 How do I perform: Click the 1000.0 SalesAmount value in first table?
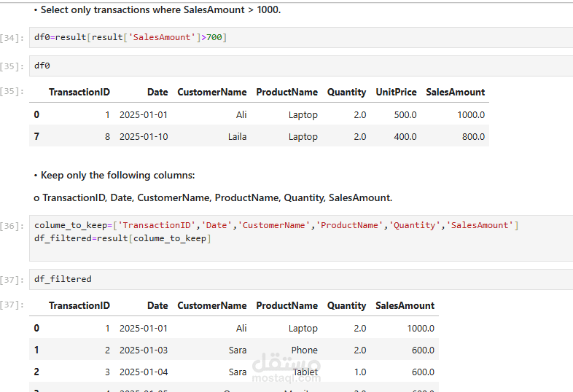tap(471, 114)
